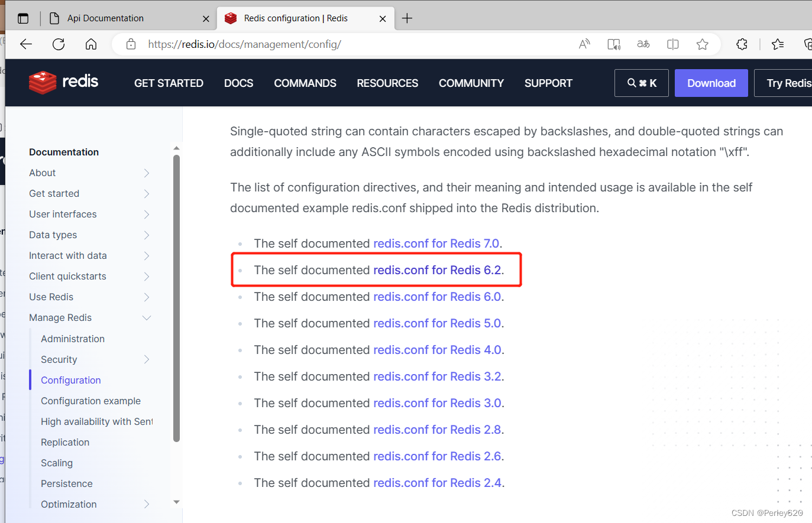Open split screen icon
812x523 pixels.
tap(673, 44)
